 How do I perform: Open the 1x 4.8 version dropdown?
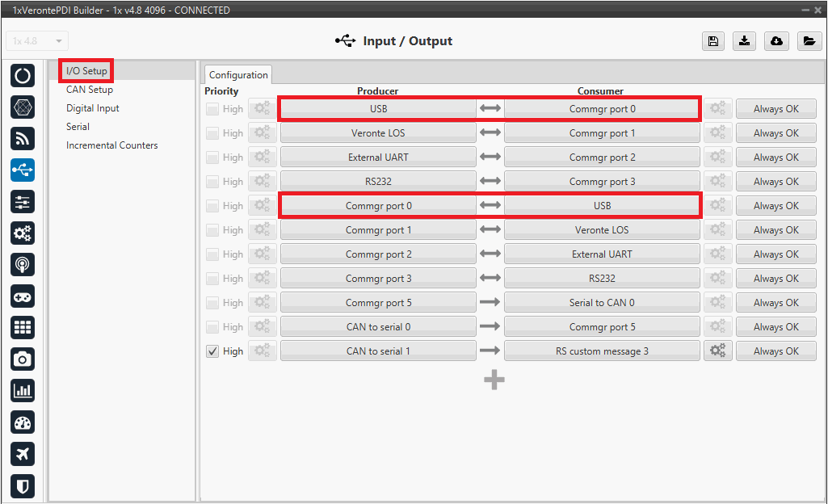tap(37, 41)
